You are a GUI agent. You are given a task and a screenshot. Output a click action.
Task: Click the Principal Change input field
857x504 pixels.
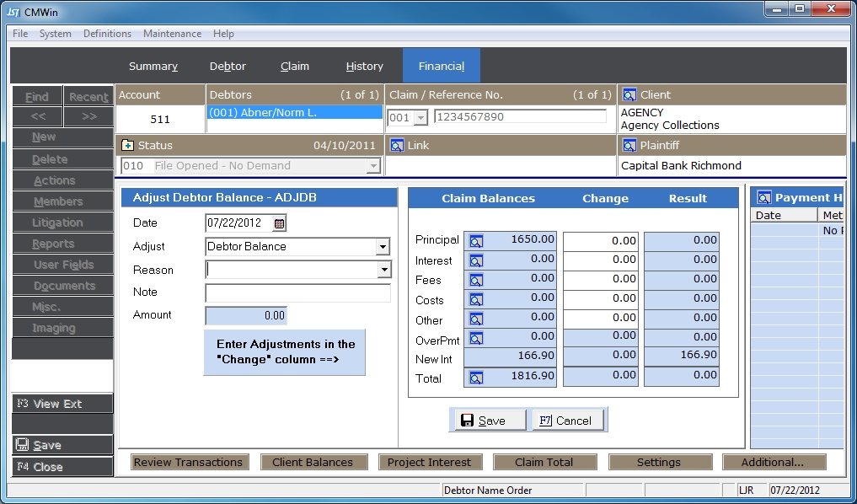[600, 241]
